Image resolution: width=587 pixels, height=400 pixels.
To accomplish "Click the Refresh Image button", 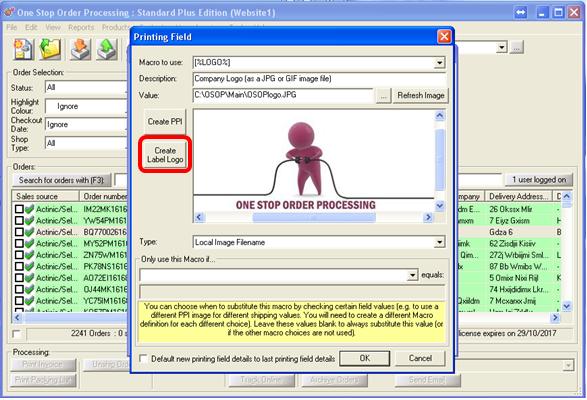I will [x=420, y=96].
